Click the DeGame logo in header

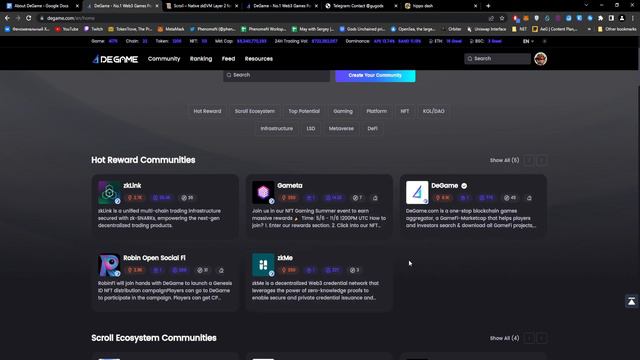115,59
